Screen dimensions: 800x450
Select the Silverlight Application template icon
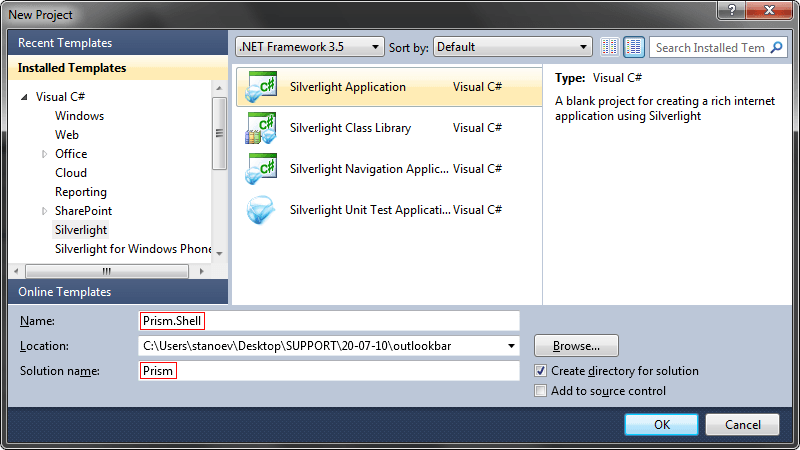click(x=261, y=87)
